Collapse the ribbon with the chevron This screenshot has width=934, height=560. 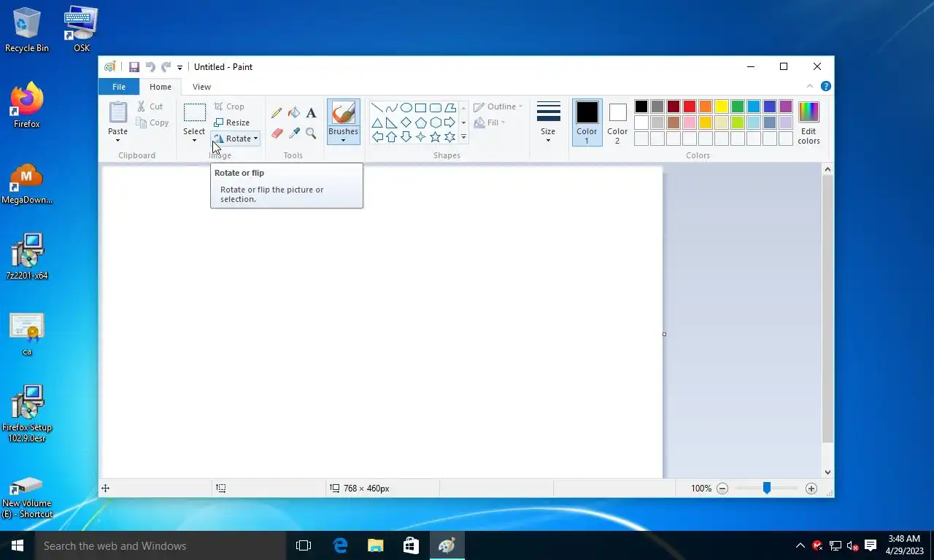[x=809, y=86]
